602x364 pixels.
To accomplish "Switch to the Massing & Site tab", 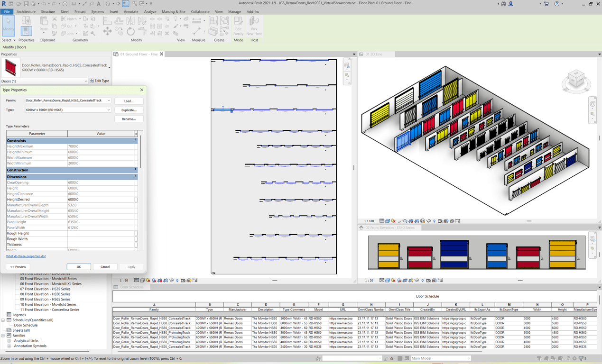I will [173, 12].
